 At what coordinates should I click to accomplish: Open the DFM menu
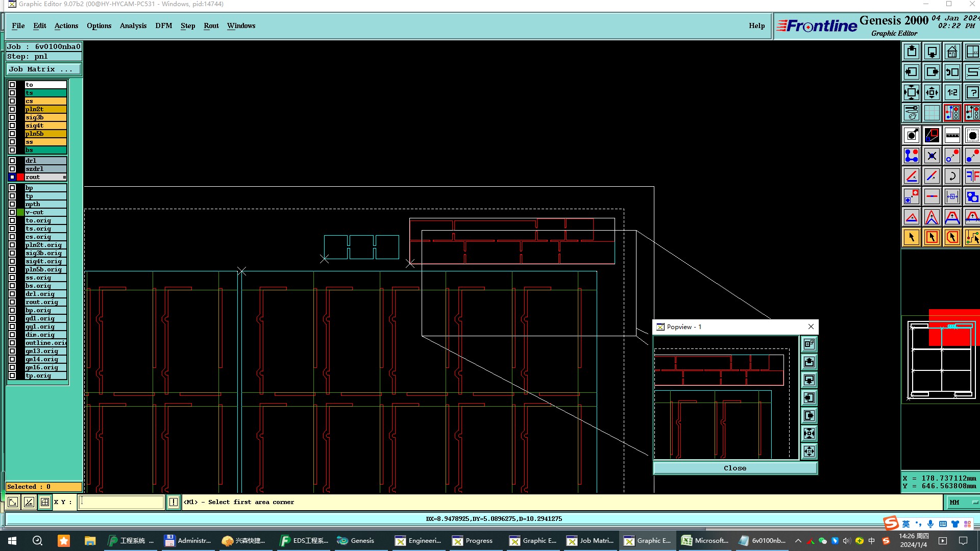coord(163,26)
